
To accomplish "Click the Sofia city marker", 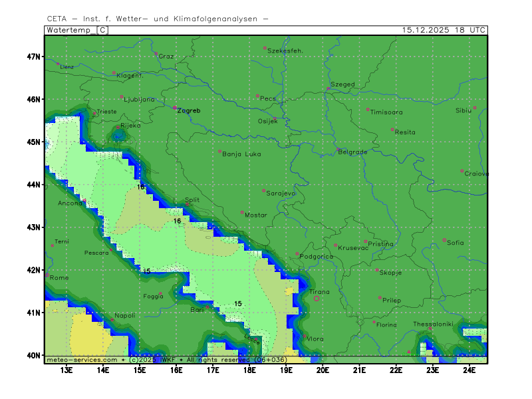I will pos(445,240).
